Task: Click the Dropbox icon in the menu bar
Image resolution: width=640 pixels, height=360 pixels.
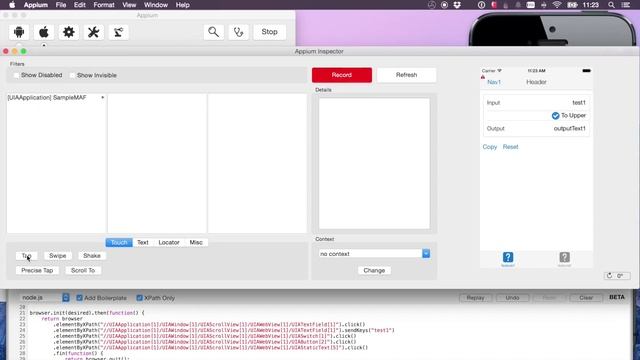Action: [x=457, y=5]
